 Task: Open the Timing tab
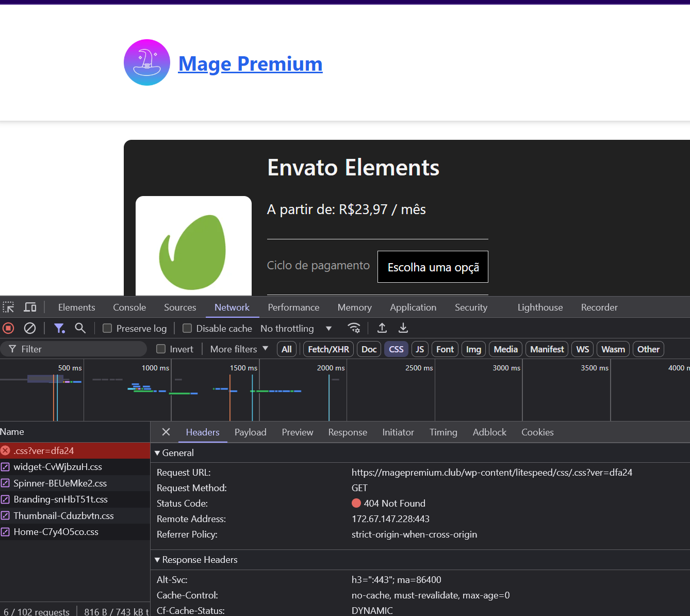[x=443, y=432]
